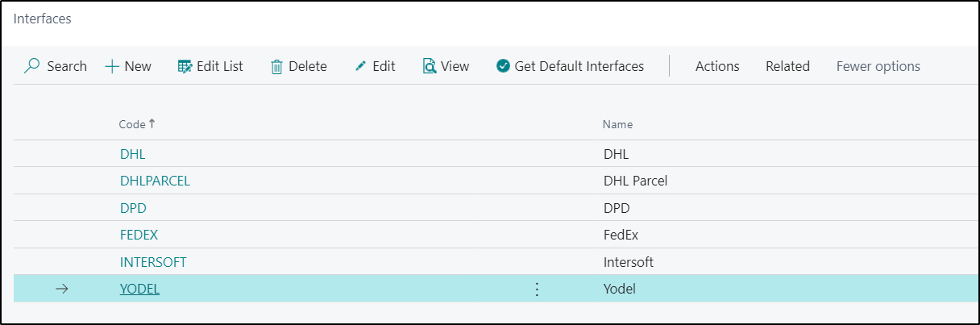Screen dimensions: 980x325
Task: Click the Get Default Interfaces checkmark icon
Action: (x=504, y=66)
